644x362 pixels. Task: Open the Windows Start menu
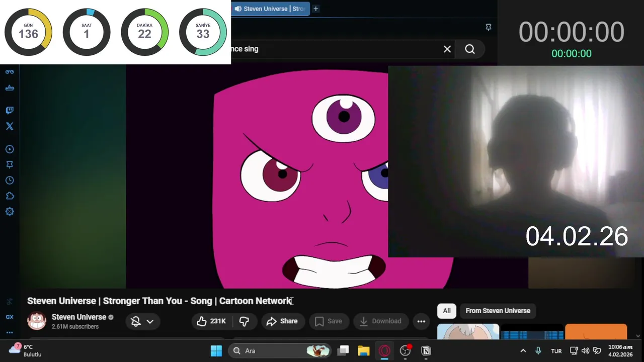click(x=216, y=351)
